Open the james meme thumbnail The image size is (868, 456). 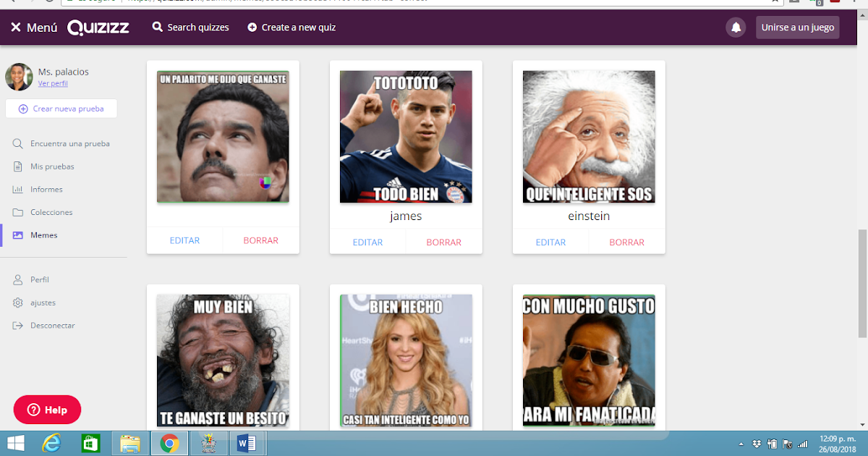tap(406, 137)
